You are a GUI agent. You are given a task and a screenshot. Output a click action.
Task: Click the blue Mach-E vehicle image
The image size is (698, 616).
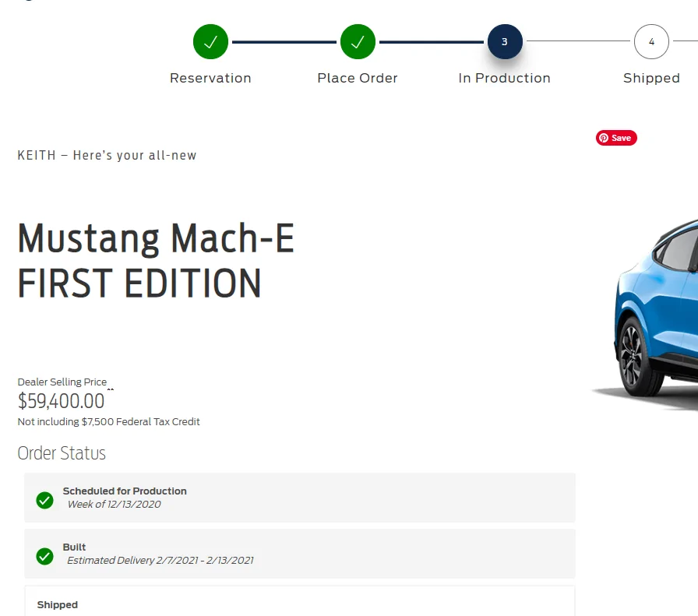tap(646, 314)
